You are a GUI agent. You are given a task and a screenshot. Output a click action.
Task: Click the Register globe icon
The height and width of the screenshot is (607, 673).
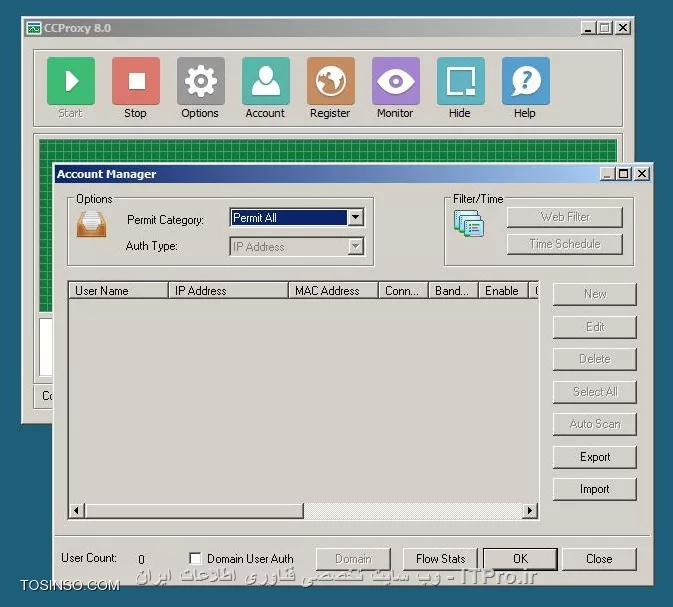tap(331, 81)
